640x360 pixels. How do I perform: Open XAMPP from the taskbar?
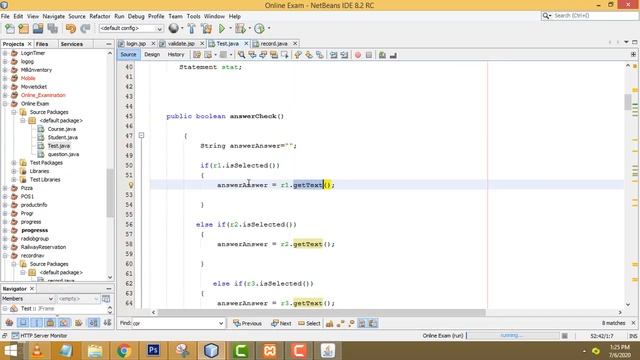point(269,350)
